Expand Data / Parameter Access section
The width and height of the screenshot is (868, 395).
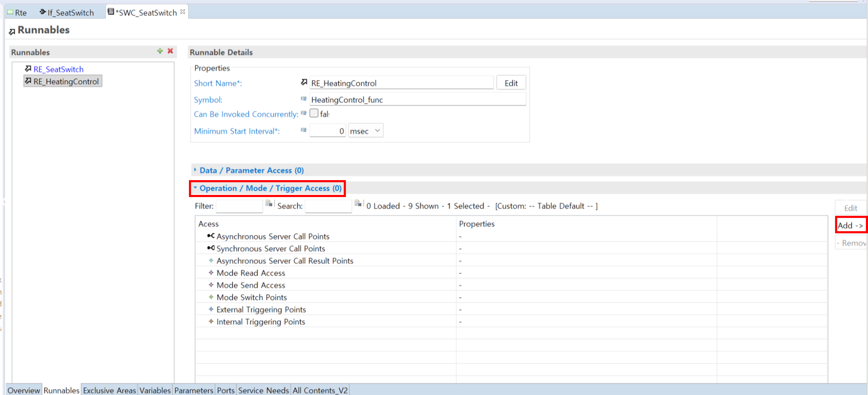point(251,170)
